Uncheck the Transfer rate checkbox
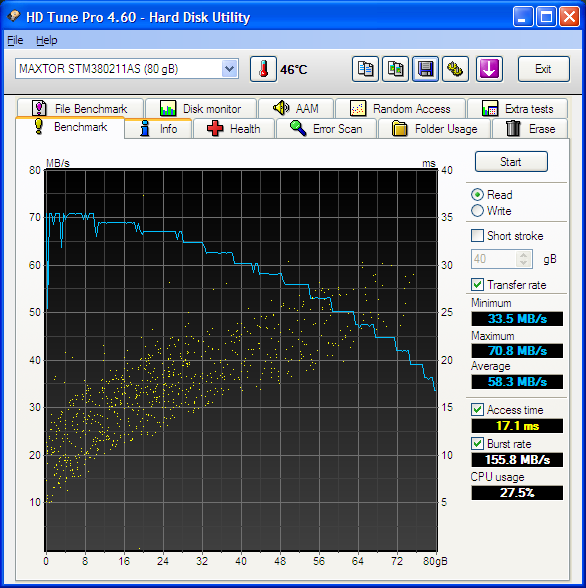Viewport: 586px width, 588px height. point(477,285)
